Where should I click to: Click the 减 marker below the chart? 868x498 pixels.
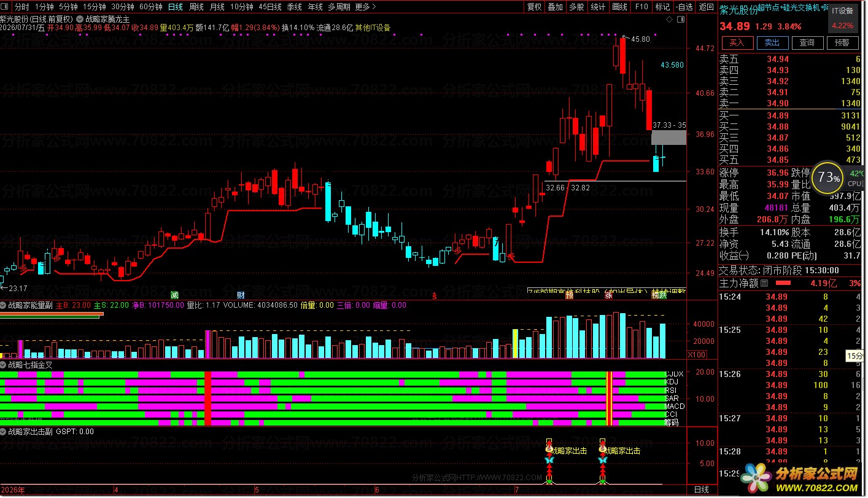[x=175, y=295]
